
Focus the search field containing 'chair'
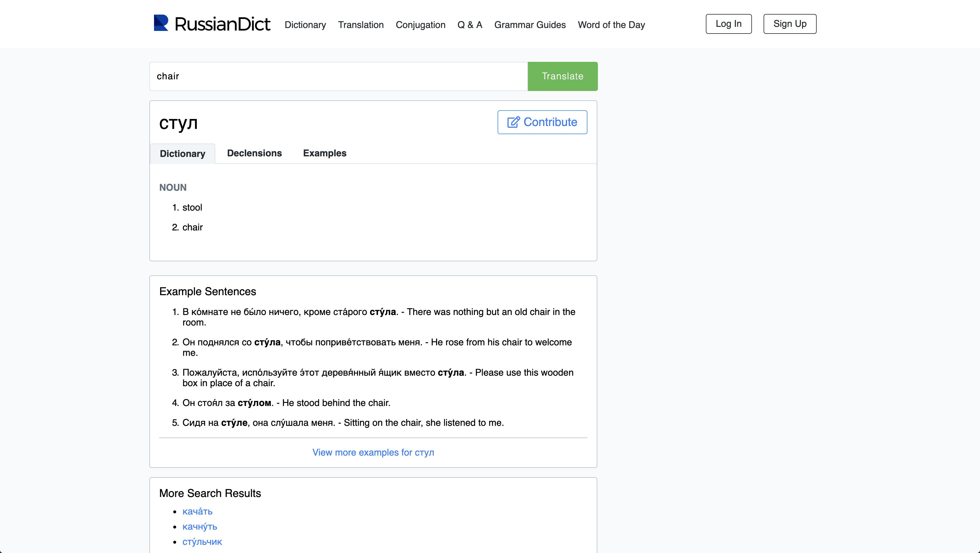tap(338, 76)
